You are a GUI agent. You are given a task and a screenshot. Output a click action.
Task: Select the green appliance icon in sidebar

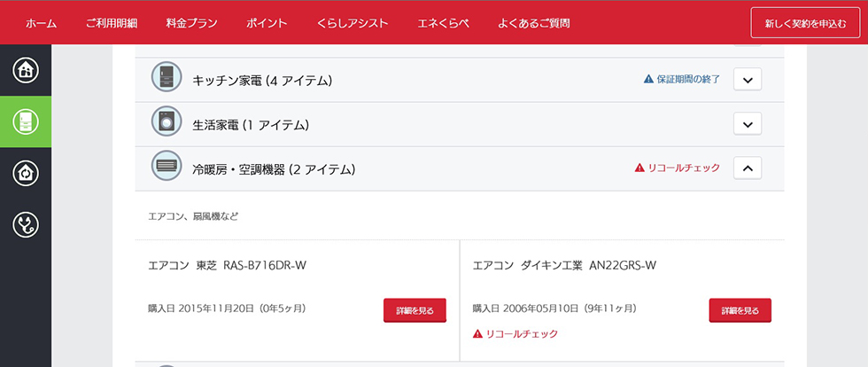coord(26,122)
